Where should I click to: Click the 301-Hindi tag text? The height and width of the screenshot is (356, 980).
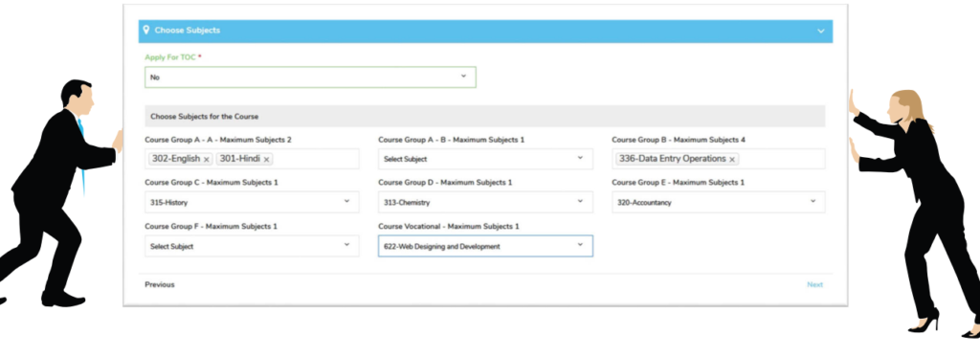click(x=239, y=159)
